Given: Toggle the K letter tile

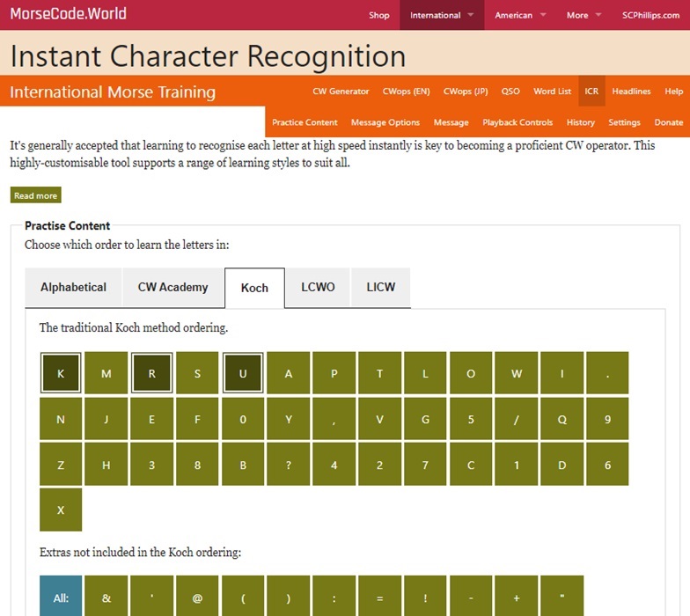Looking at the screenshot, I should [61, 373].
